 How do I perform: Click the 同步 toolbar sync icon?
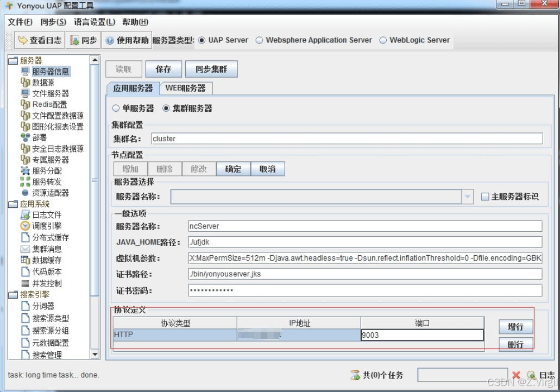(x=74, y=40)
